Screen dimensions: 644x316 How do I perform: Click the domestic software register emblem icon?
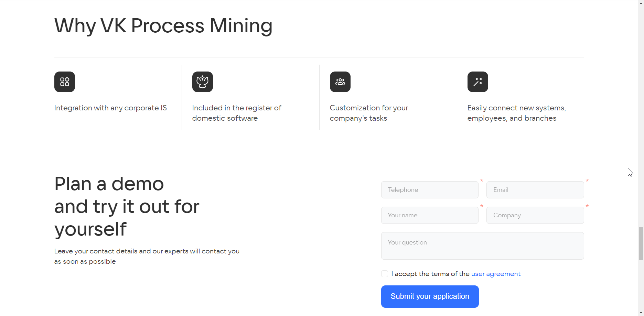point(203,82)
